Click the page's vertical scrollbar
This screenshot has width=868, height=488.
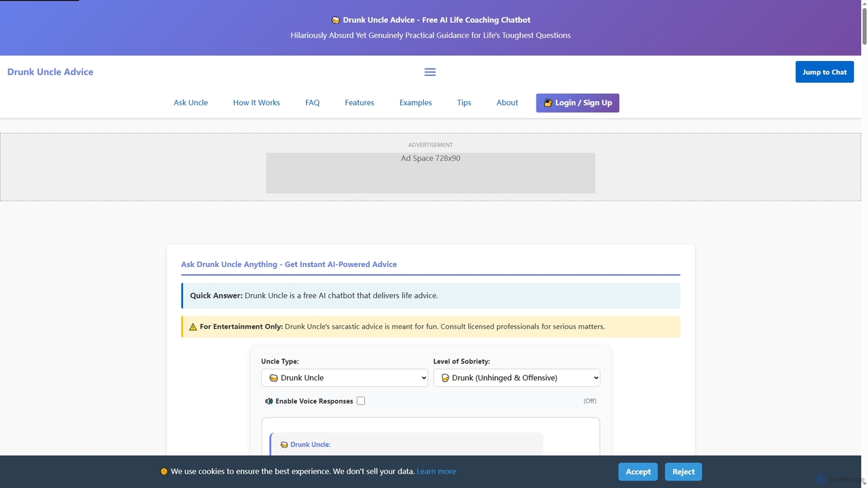pos(863,244)
